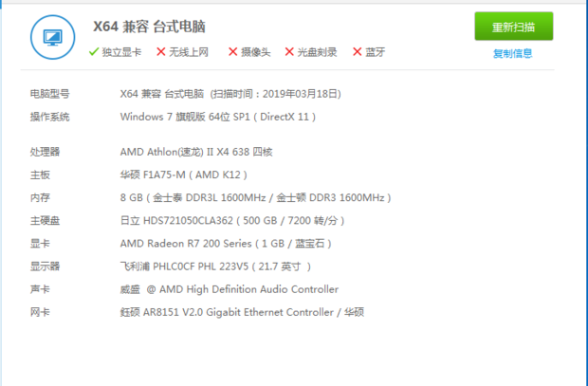
Task: Click the 光盘刻录 feature label
Action: [x=317, y=52]
